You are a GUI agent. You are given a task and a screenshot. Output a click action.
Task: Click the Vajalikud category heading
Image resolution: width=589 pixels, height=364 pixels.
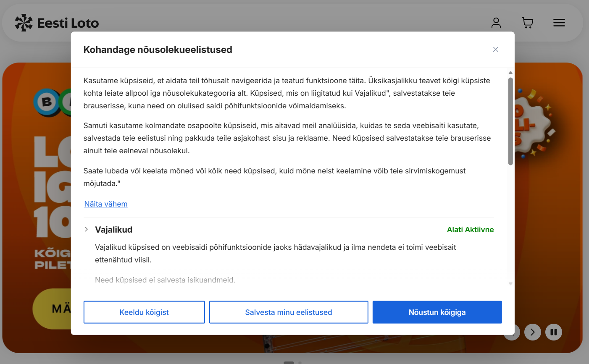[114, 230]
